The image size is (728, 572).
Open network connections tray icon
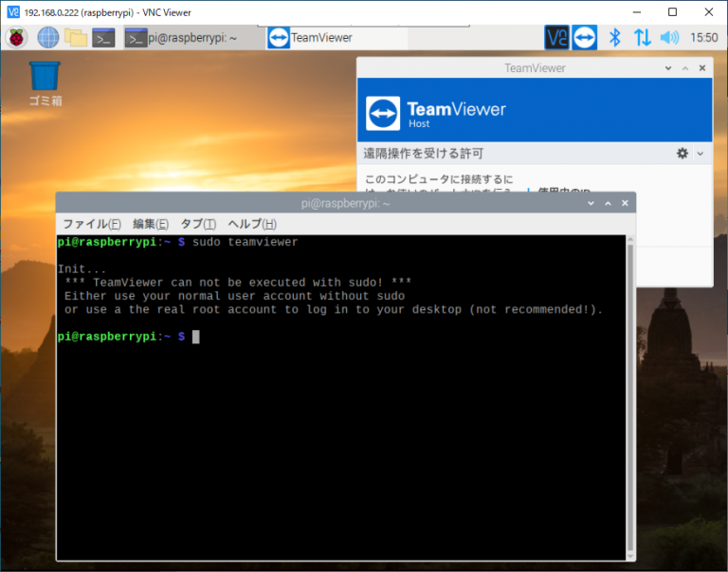tap(643, 38)
